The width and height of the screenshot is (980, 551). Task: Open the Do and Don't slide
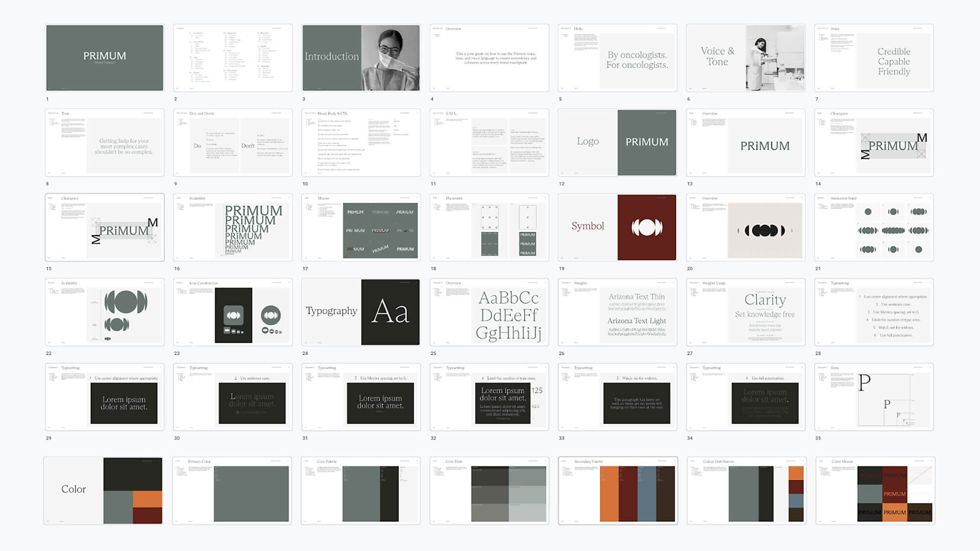(x=233, y=143)
